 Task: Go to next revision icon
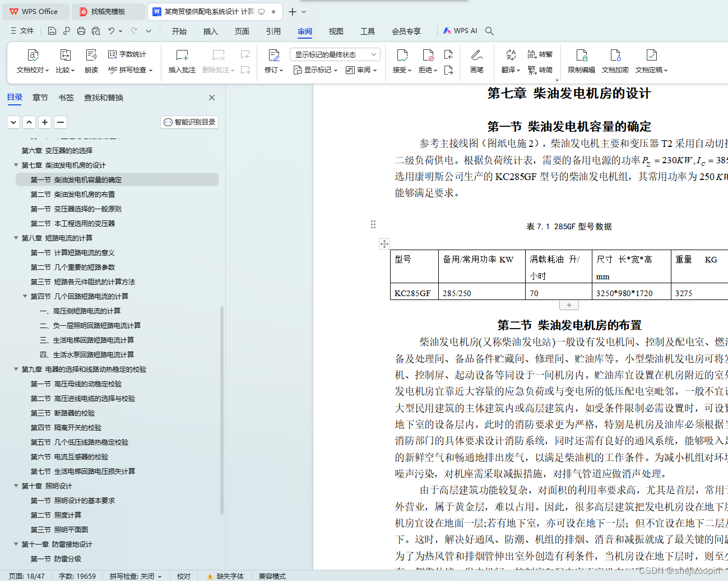click(x=448, y=70)
